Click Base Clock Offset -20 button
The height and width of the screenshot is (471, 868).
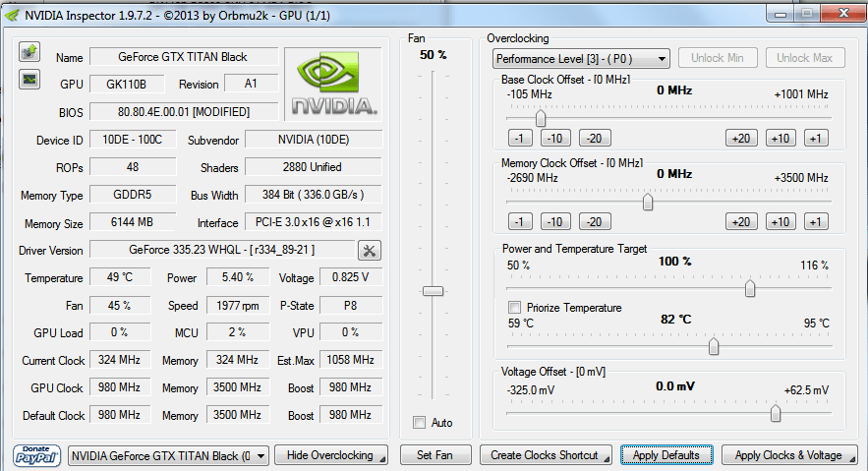tap(595, 139)
